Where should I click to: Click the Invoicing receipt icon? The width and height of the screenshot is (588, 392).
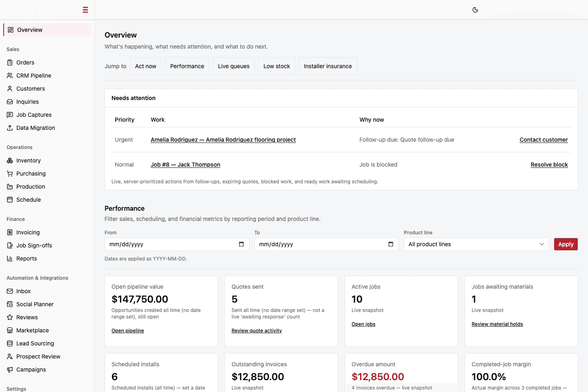[x=10, y=232]
